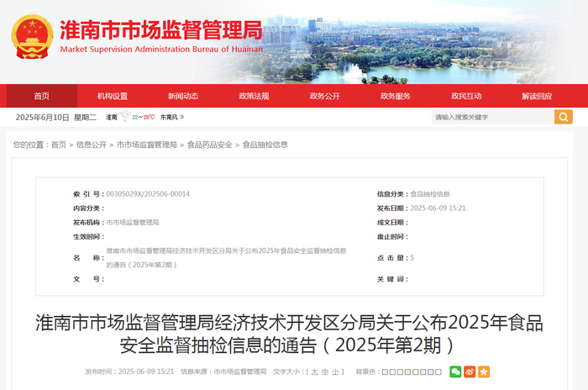Click the 信息公开 breadcrumb link

point(91,145)
